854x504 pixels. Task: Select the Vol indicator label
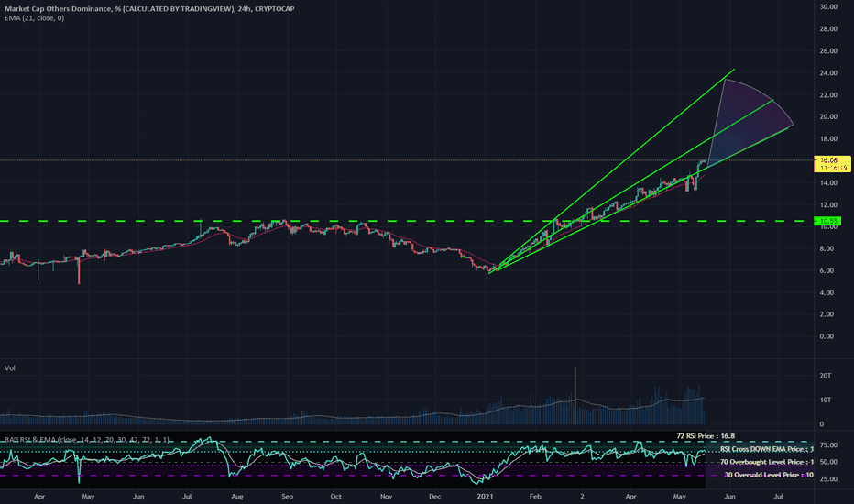coord(10,368)
